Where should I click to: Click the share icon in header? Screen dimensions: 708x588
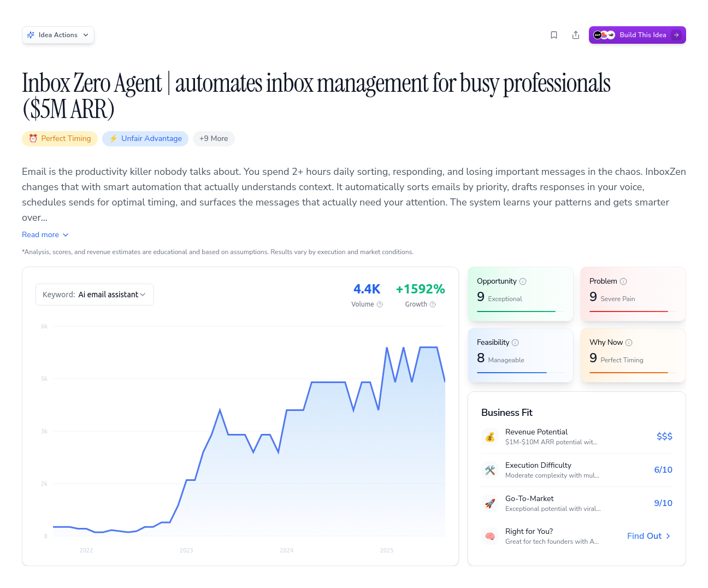(x=576, y=35)
